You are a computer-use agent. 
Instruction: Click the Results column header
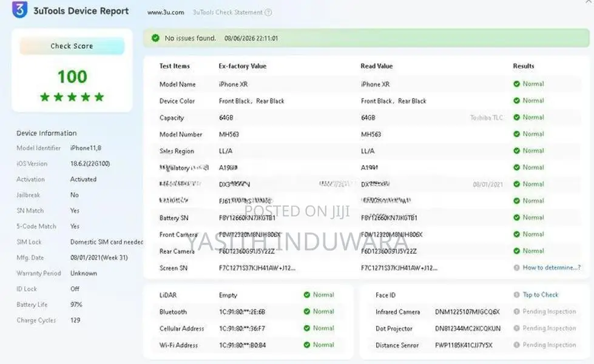click(x=524, y=66)
